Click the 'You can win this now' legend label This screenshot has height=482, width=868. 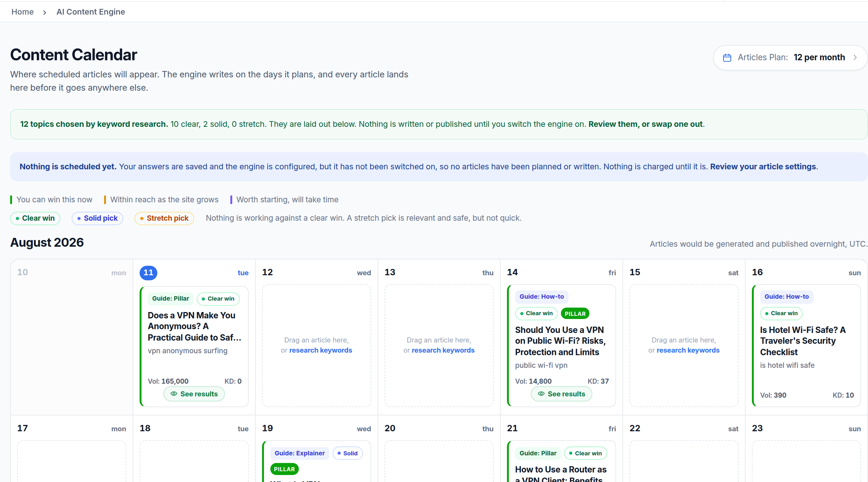(x=54, y=200)
